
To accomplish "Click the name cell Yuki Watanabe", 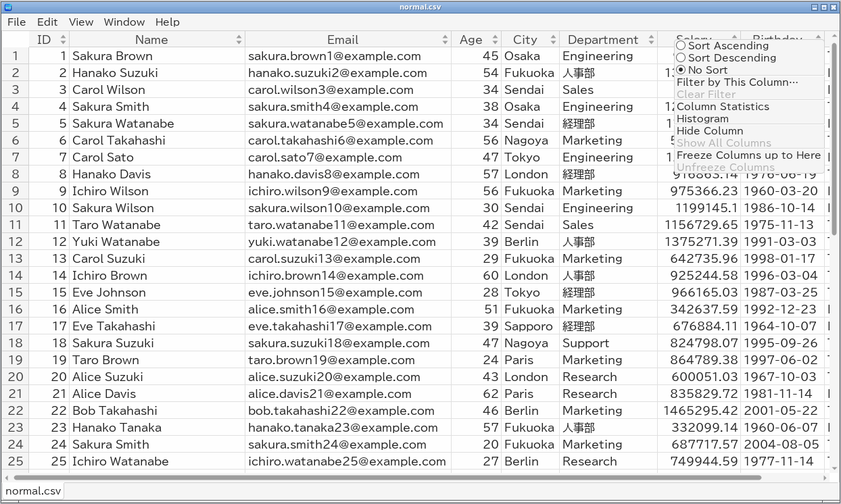I will (157, 242).
